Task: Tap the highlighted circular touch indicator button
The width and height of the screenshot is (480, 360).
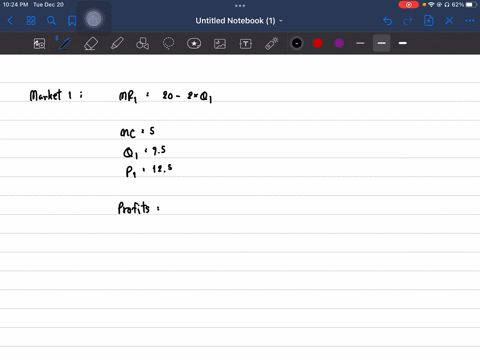Action: 94,19
